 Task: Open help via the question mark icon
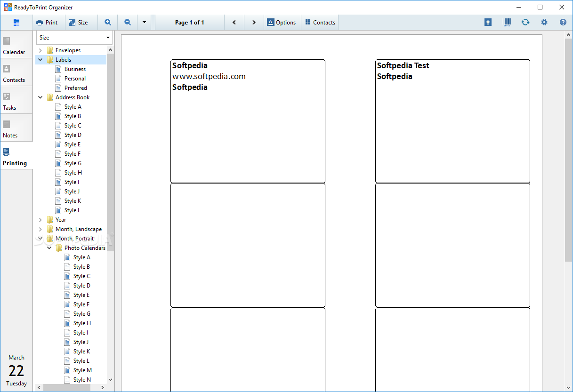point(563,22)
